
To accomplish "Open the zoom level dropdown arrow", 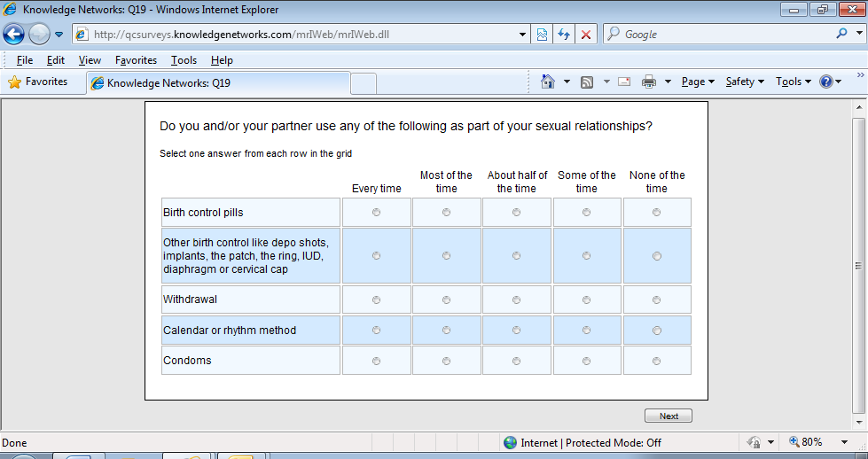I will point(844,442).
